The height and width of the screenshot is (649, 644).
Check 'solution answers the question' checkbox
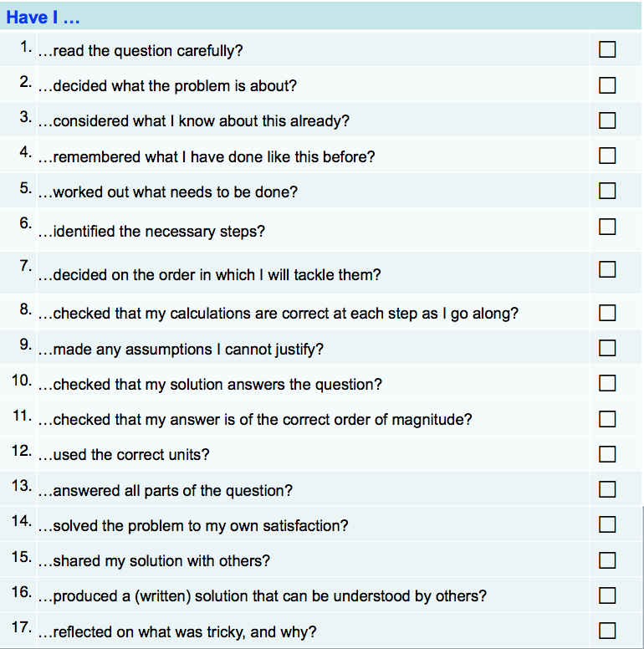(607, 384)
